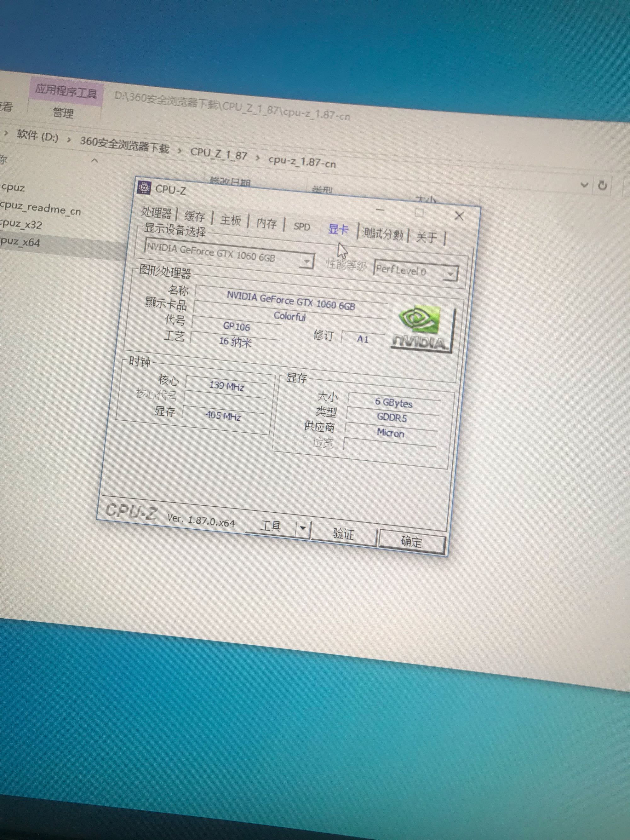Click the 确定 button
This screenshot has height=840, width=630.
pyautogui.click(x=412, y=542)
